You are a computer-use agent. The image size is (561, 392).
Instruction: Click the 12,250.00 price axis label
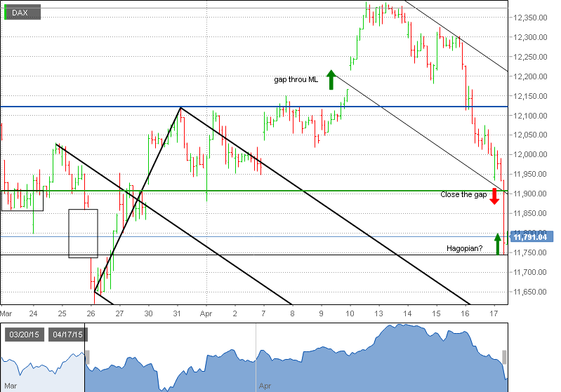pos(530,57)
